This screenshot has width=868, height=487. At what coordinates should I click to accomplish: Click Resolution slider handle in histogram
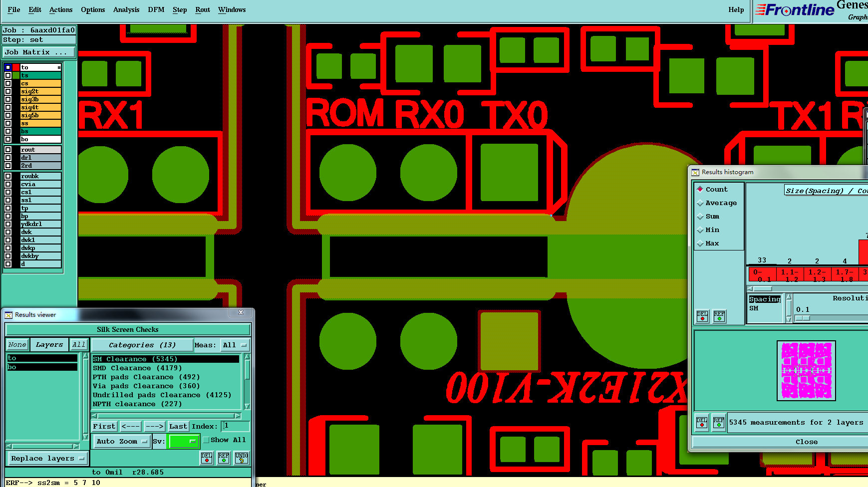click(803, 318)
